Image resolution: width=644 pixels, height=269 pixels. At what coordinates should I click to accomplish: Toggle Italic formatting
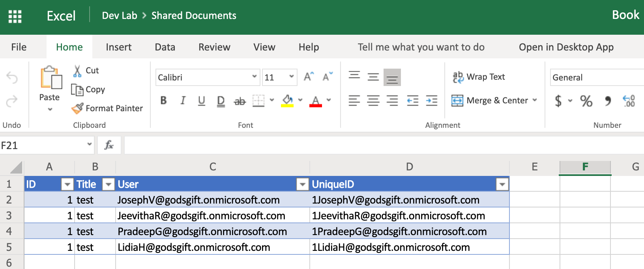coord(183,101)
